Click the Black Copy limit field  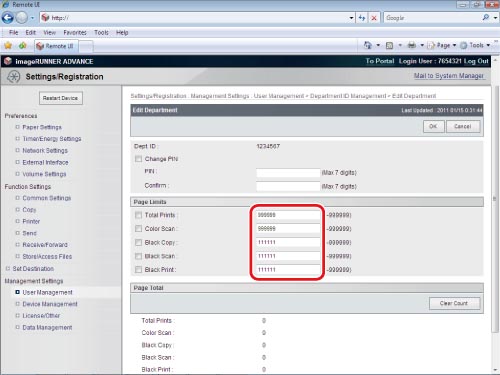[288, 242]
